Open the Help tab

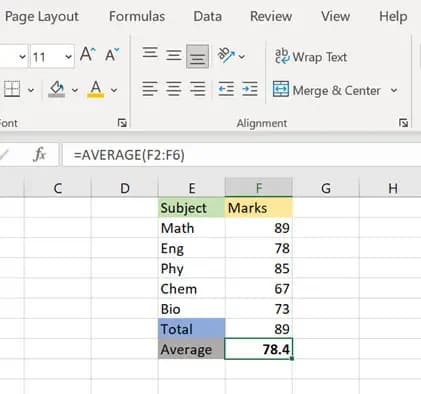point(393,16)
